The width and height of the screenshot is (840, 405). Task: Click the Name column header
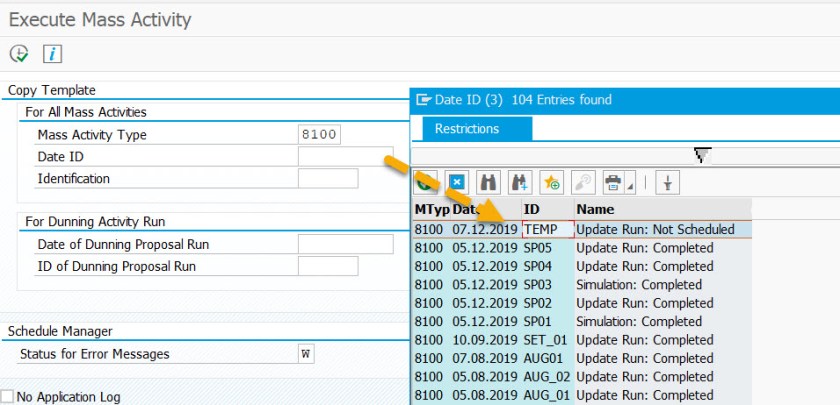tap(594, 208)
